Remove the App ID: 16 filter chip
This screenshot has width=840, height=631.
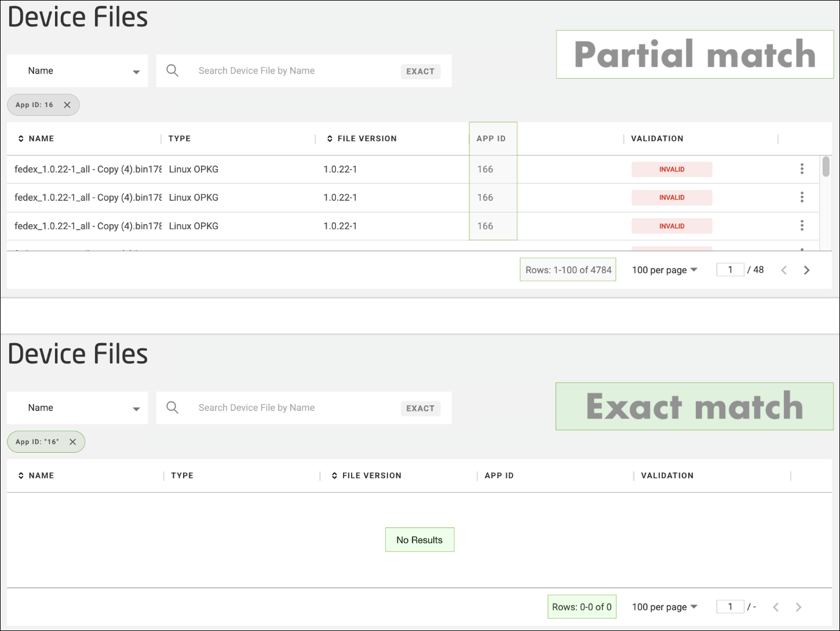coord(67,105)
